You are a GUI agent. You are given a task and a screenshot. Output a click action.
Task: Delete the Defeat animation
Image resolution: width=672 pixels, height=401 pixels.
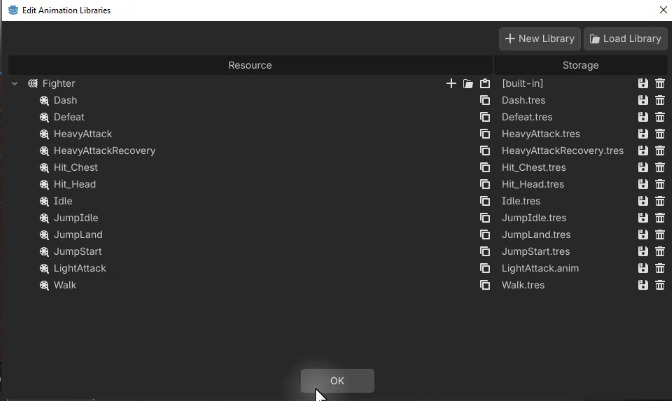coord(660,117)
